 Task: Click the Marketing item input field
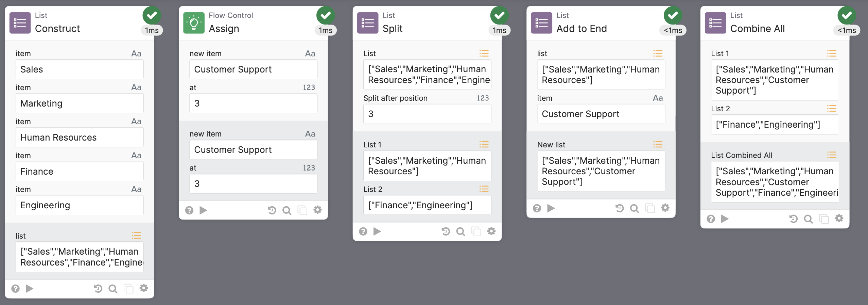point(80,103)
